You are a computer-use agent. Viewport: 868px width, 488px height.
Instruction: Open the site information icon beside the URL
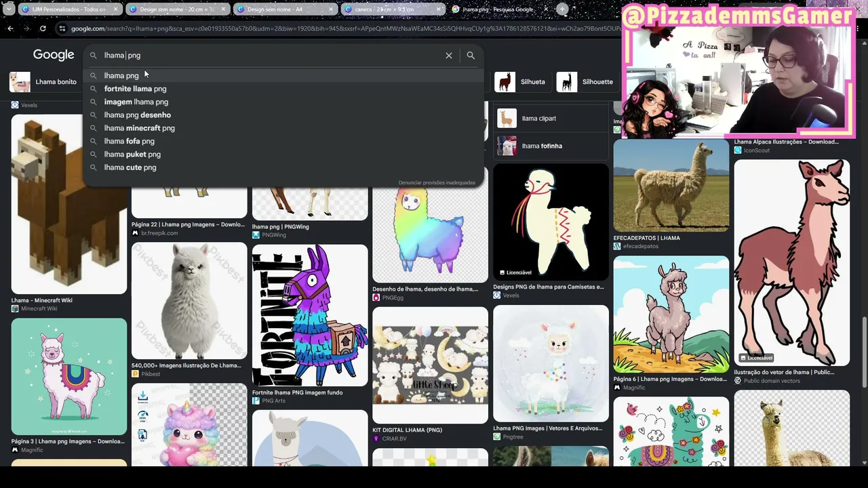[x=62, y=28]
